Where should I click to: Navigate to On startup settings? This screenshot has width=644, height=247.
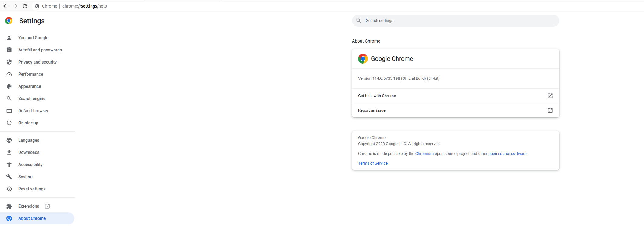28,123
